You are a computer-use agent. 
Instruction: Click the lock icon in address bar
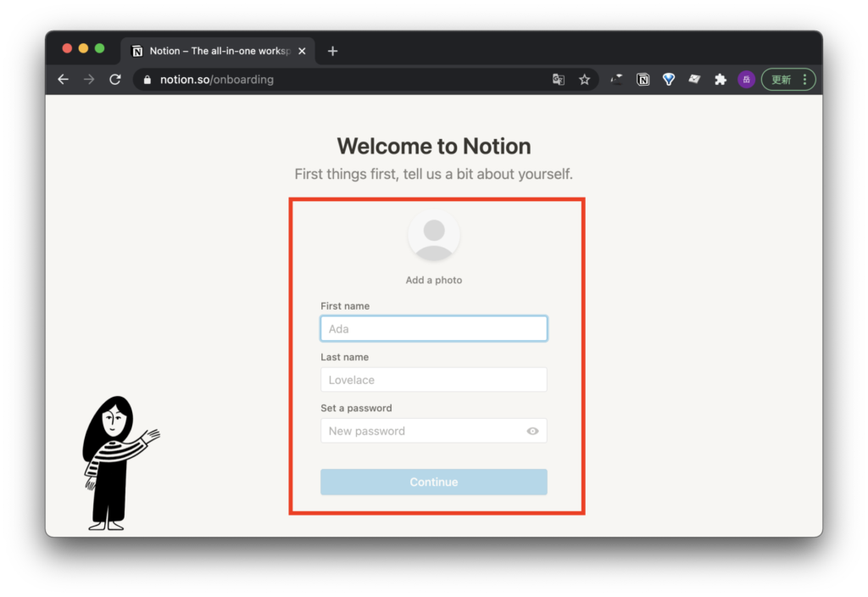147,80
